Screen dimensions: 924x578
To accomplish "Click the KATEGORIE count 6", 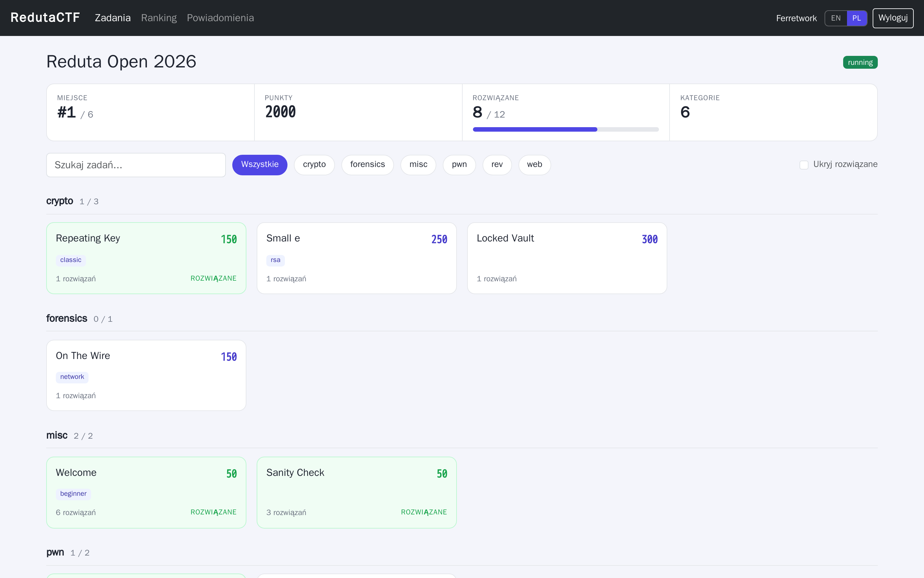I will 685,112.
